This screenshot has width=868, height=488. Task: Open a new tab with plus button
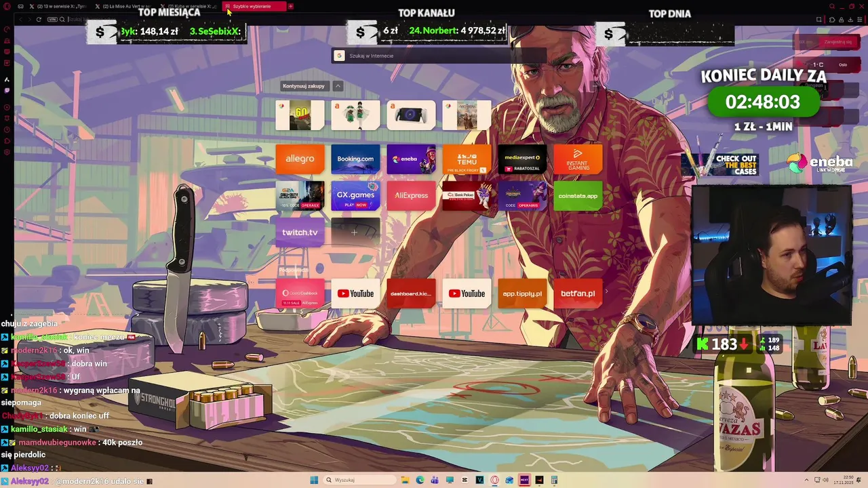click(x=291, y=6)
